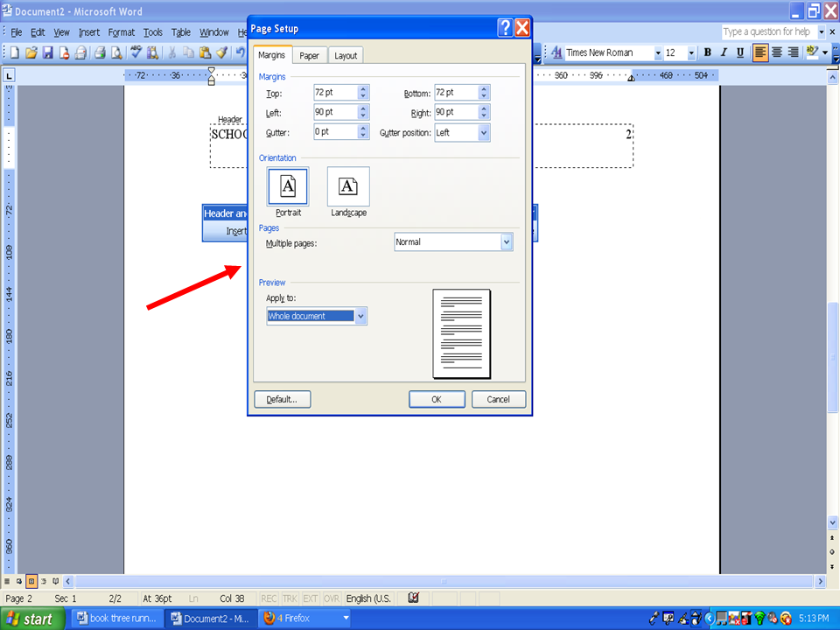Click the Document2 taskbar button

pos(211,619)
